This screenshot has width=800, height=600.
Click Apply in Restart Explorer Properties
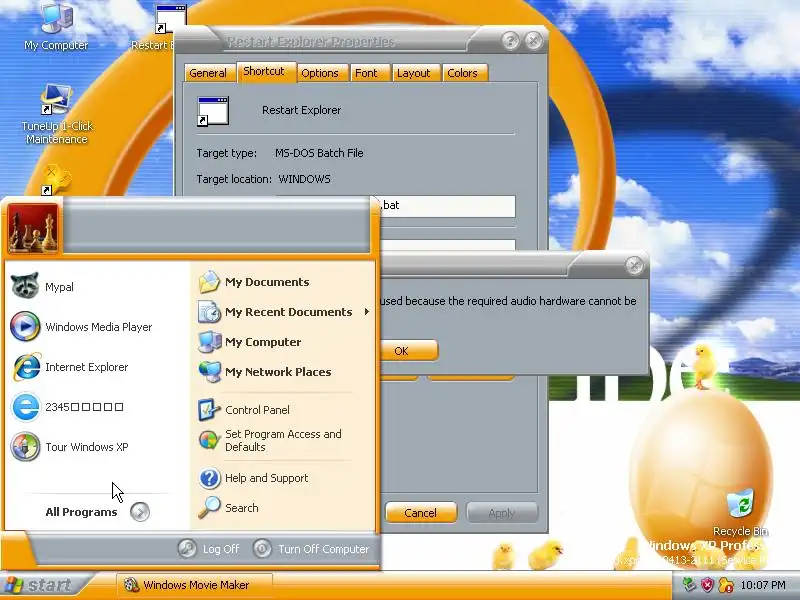coord(502,513)
